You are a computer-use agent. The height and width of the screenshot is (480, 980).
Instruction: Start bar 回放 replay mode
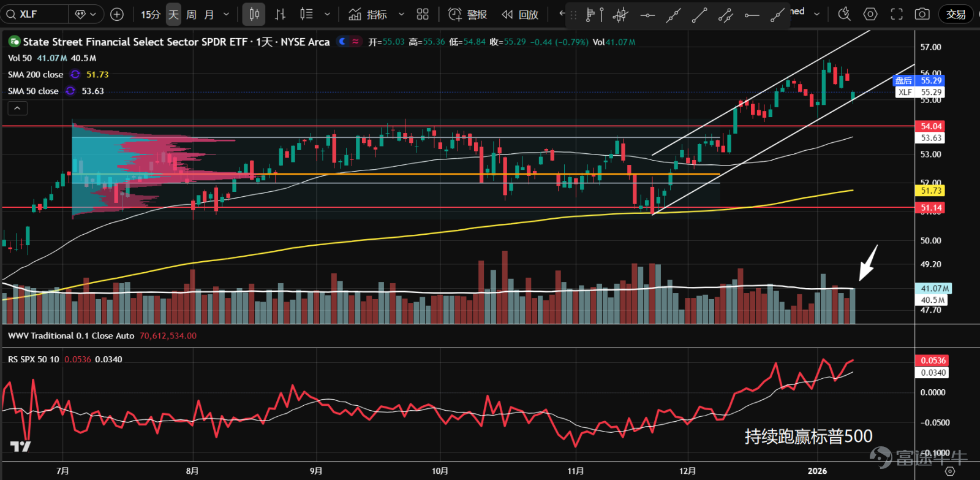tap(520, 14)
